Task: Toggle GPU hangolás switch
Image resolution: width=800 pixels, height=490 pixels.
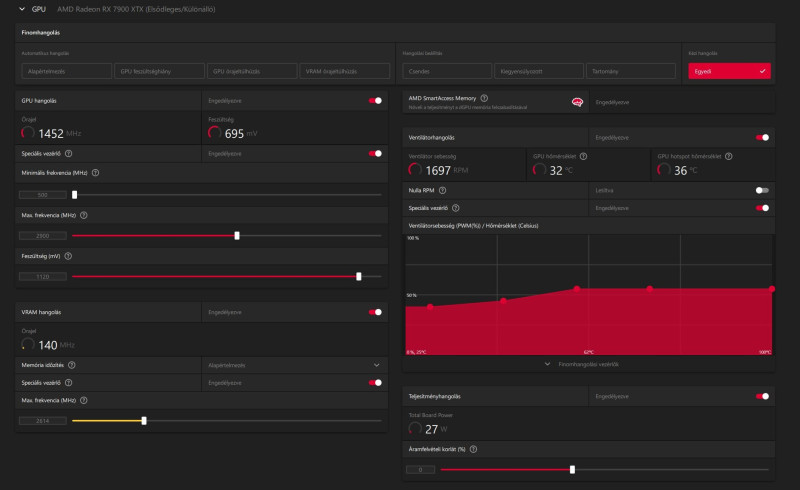Action: (x=376, y=101)
